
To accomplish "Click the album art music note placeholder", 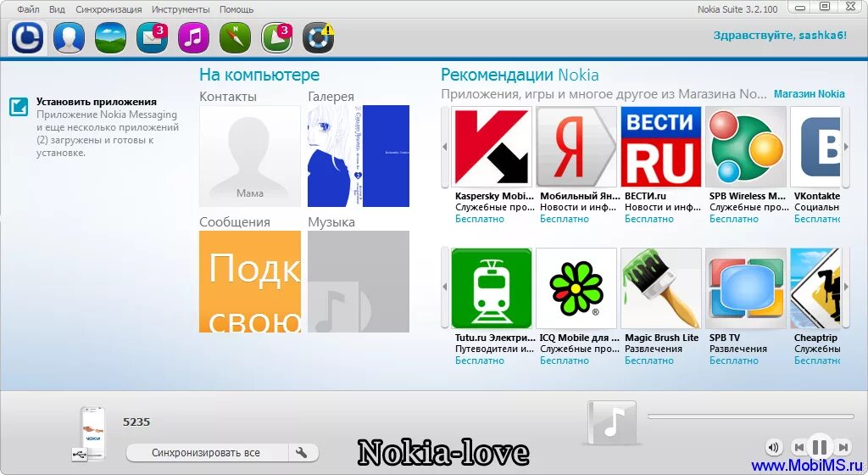I will point(612,422).
